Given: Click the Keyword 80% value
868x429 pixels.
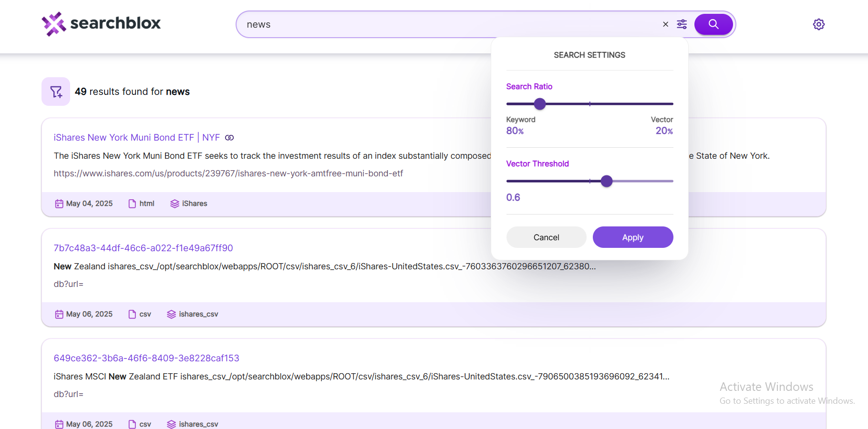Looking at the screenshot, I should pos(515,131).
